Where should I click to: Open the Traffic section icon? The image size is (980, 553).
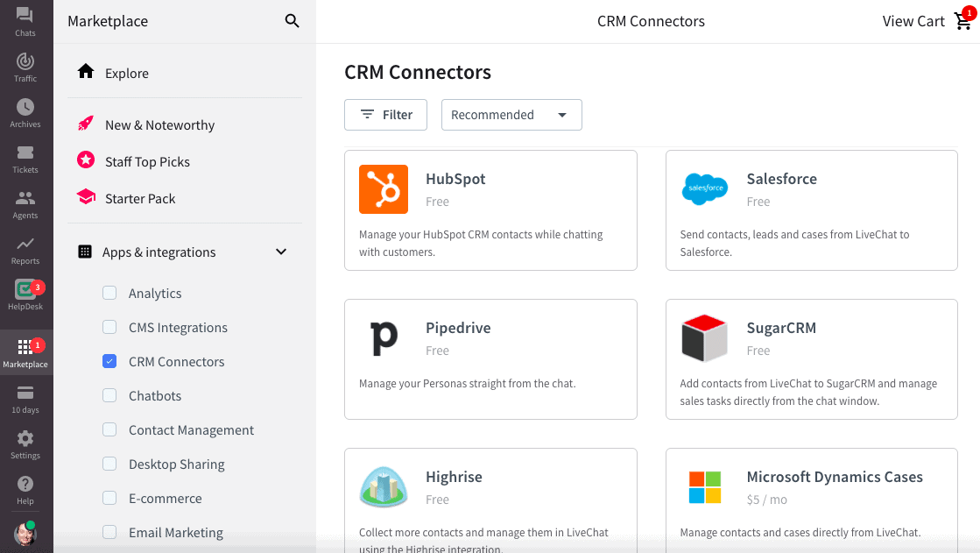pos(25,61)
